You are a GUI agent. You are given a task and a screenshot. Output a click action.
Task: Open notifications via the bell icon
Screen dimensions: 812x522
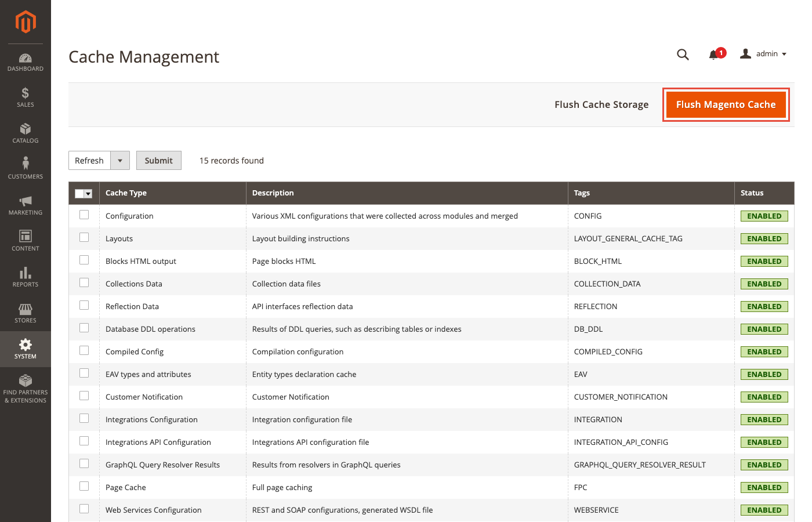(714, 54)
